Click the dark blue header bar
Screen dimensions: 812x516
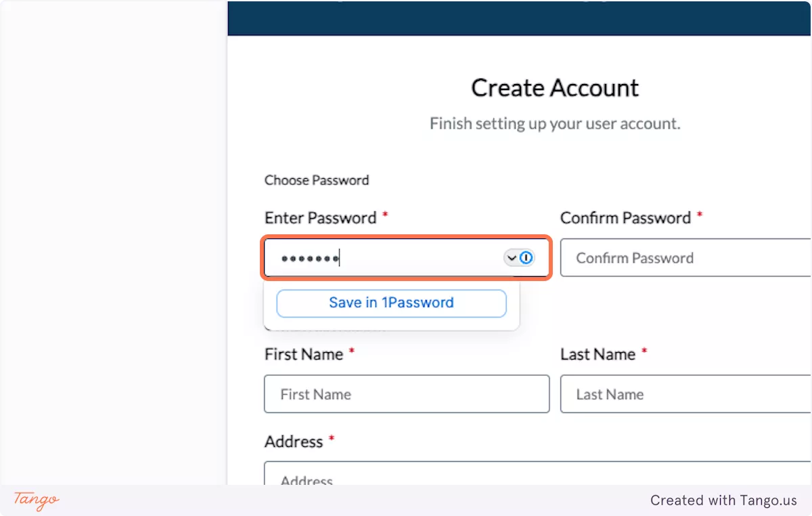click(520, 18)
